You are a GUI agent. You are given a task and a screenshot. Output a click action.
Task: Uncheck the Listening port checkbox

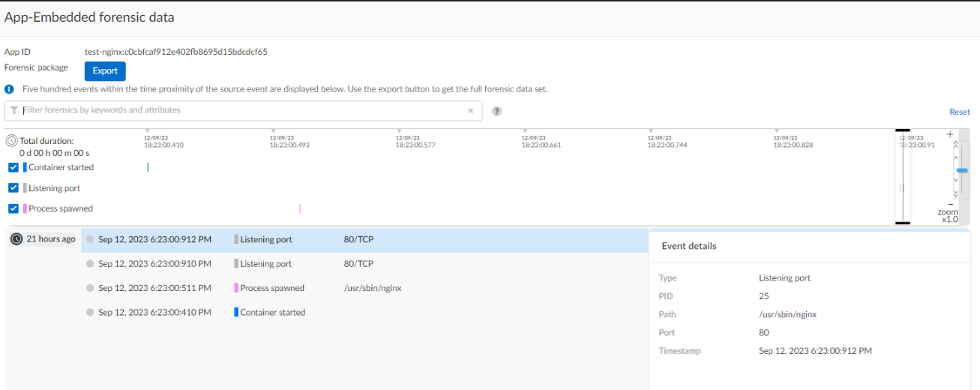coord(13,188)
